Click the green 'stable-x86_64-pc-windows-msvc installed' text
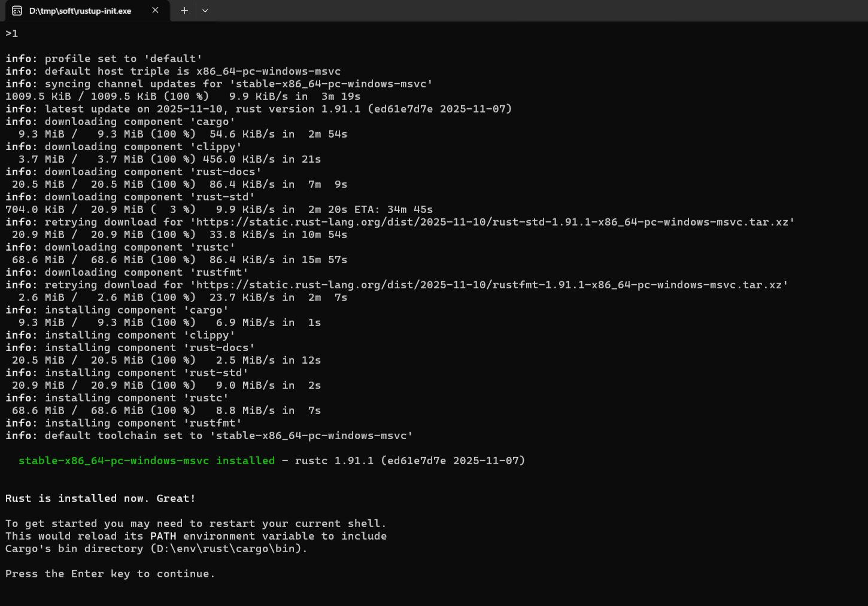The height and width of the screenshot is (606, 868). (x=147, y=461)
